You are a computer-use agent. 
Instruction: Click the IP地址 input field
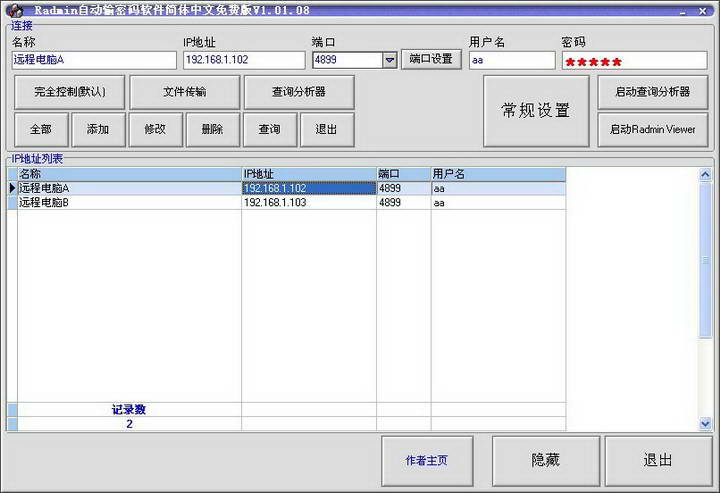tap(244, 60)
